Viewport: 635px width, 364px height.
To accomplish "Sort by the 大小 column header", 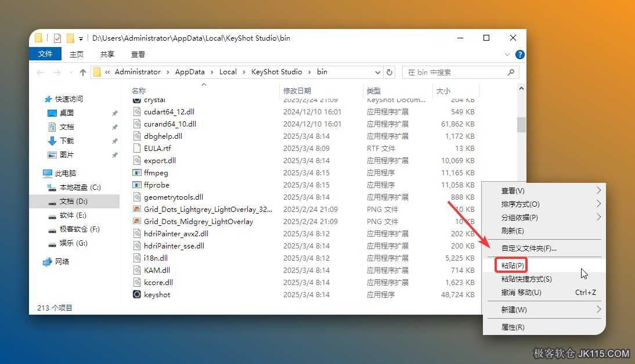I will click(443, 91).
